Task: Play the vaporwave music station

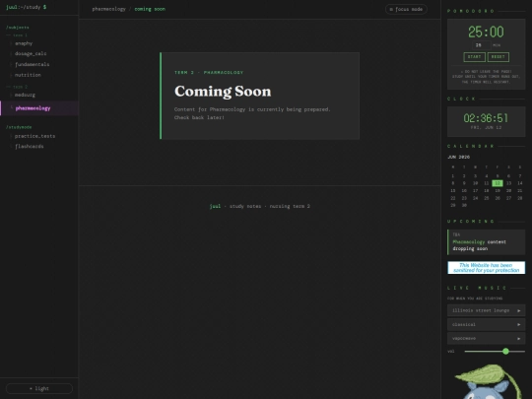Action: click(x=486, y=338)
